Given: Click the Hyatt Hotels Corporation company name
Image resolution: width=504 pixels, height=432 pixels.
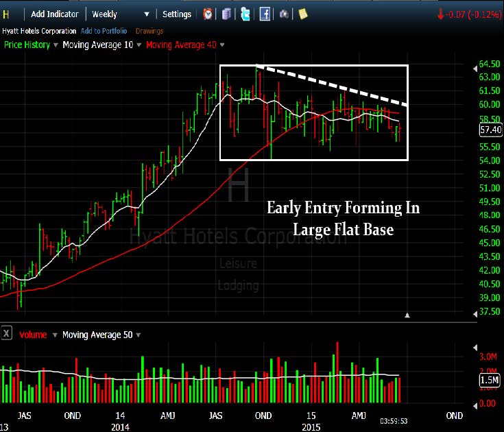Looking at the screenshot, I should 39,31.
